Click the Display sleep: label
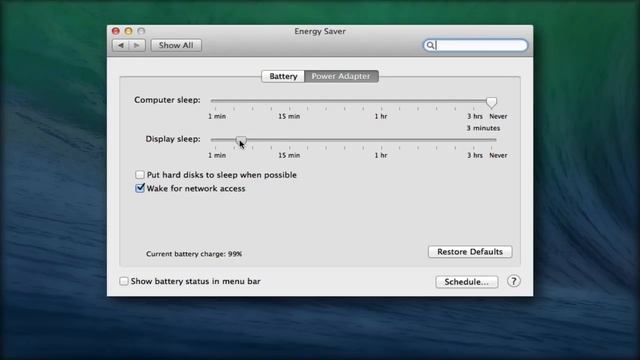The image size is (640, 360). click(x=173, y=139)
